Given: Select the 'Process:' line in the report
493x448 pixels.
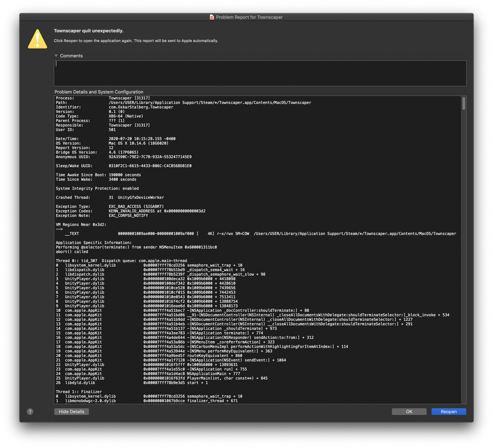Looking at the screenshot, I should pyautogui.click(x=103, y=98).
